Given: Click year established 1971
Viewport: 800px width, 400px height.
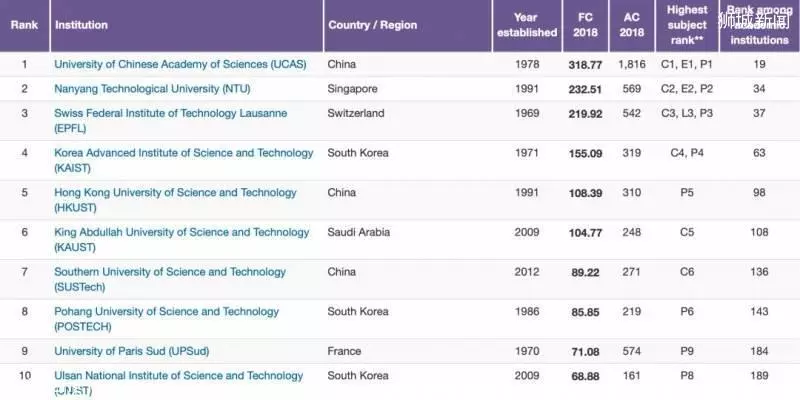Looking at the screenshot, I should click(527, 153).
